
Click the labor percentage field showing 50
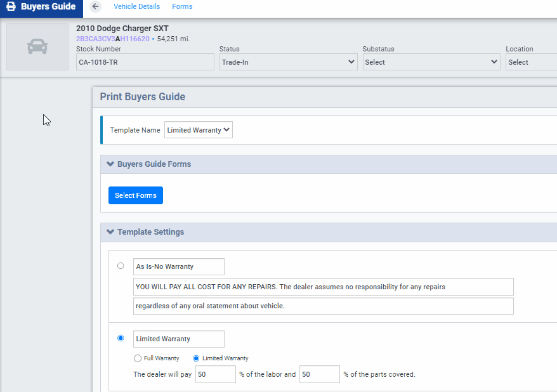(x=215, y=374)
